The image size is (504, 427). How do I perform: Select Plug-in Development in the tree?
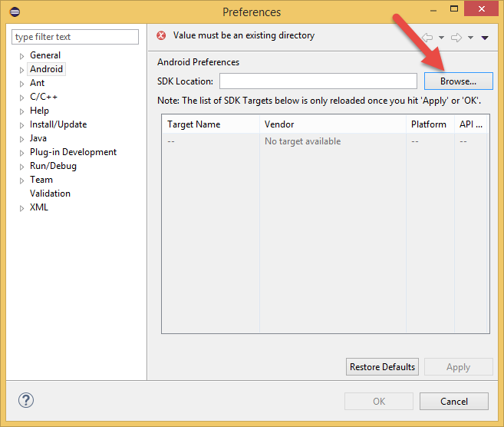[x=73, y=152]
